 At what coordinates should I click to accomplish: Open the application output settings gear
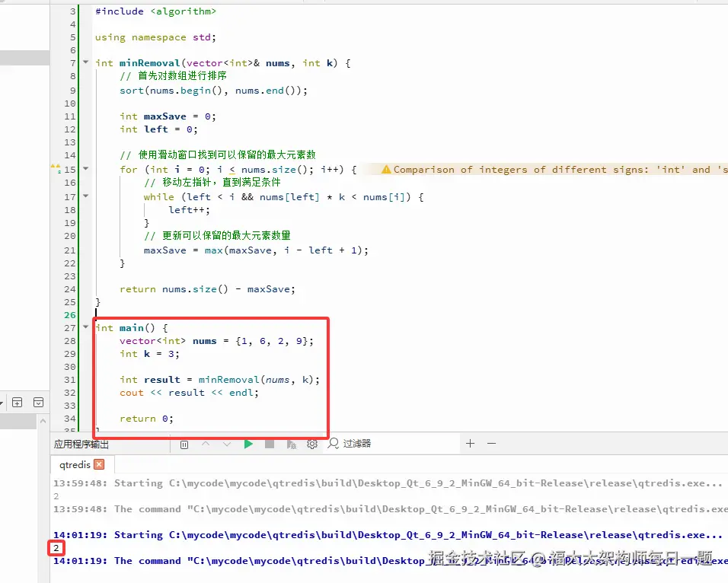pos(312,444)
